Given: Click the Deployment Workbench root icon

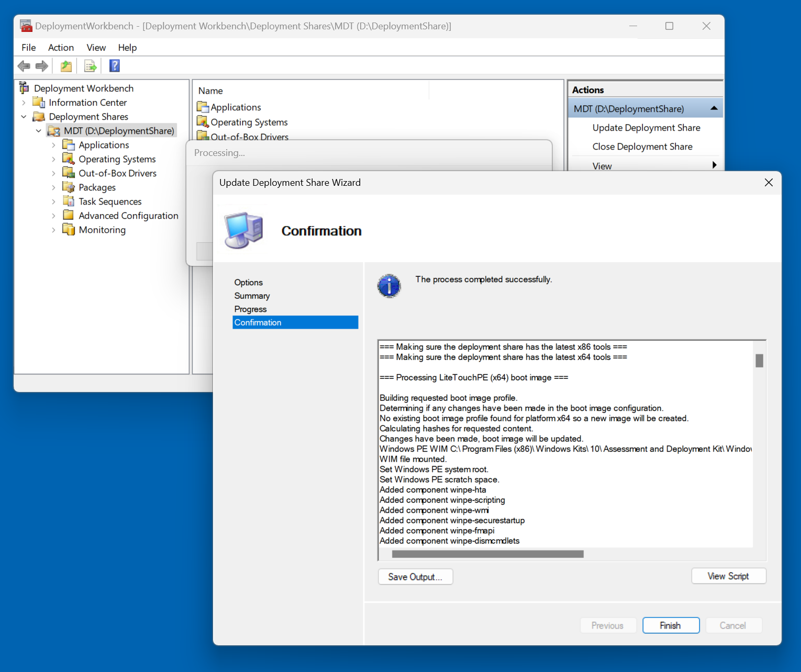Looking at the screenshot, I should tap(24, 88).
